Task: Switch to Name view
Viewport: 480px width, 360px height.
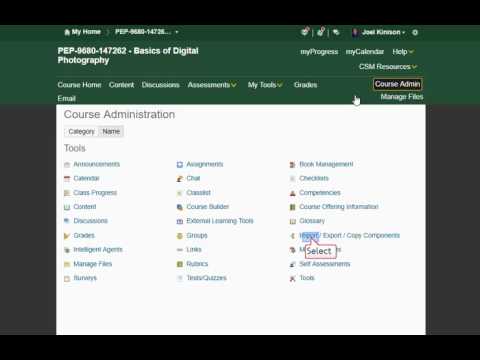Action: [x=111, y=131]
